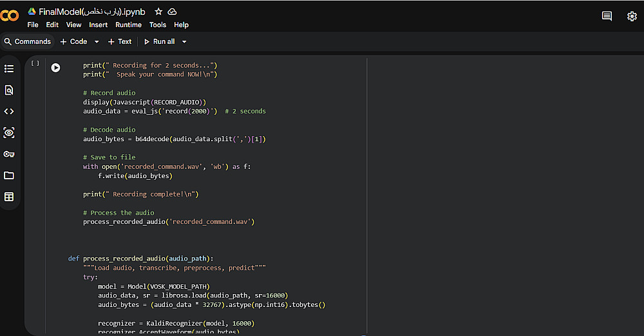Click the '# Decode audio' comment
Image resolution: width=644 pixels, height=336 pixels.
109,130
